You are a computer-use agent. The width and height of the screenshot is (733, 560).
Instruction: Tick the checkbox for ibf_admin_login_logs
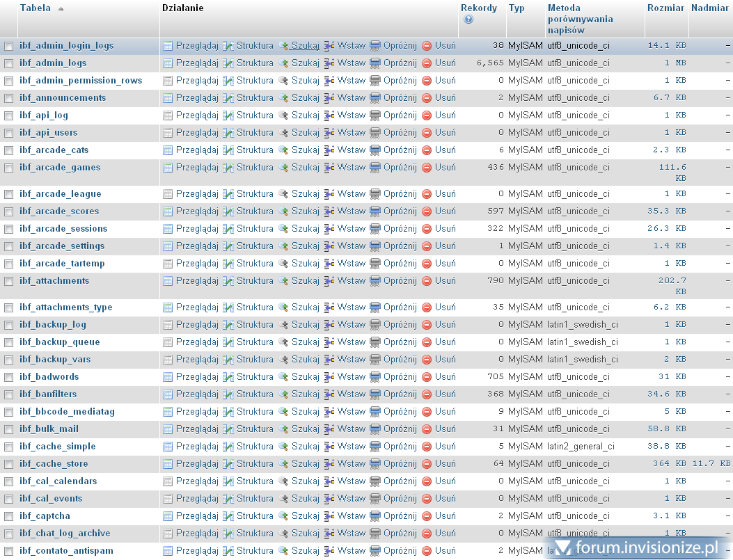pyautogui.click(x=9, y=47)
